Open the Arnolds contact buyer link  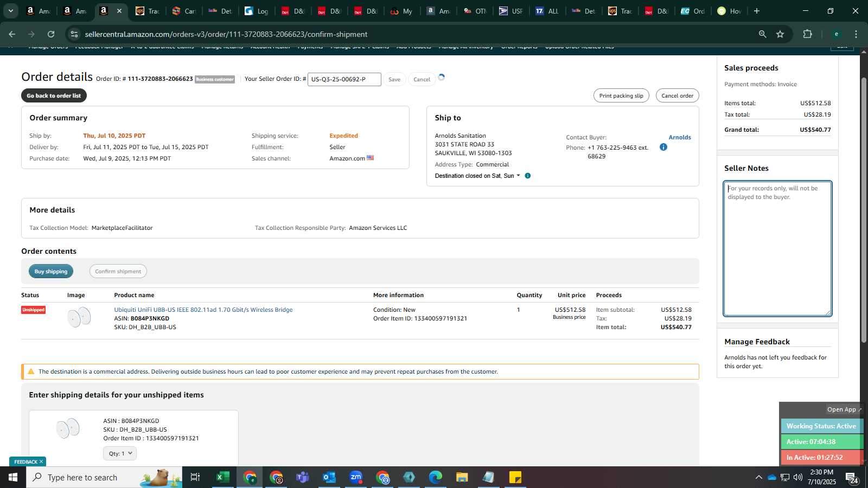(680, 137)
